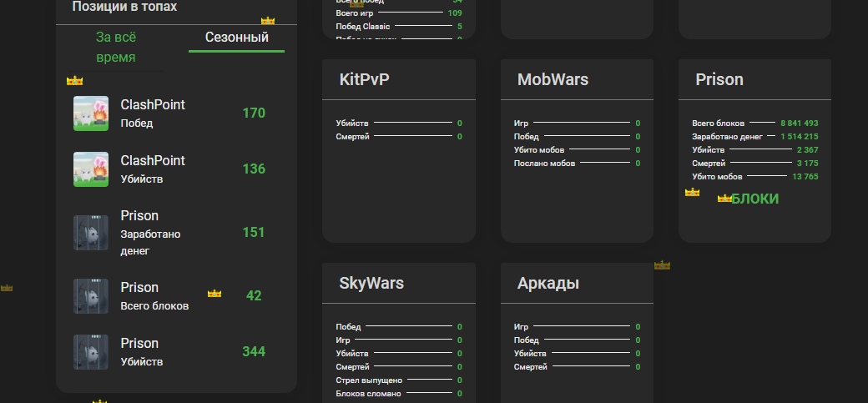Click the Prison icon beside Заработано денег

pyautogui.click(x=91, y=233)
